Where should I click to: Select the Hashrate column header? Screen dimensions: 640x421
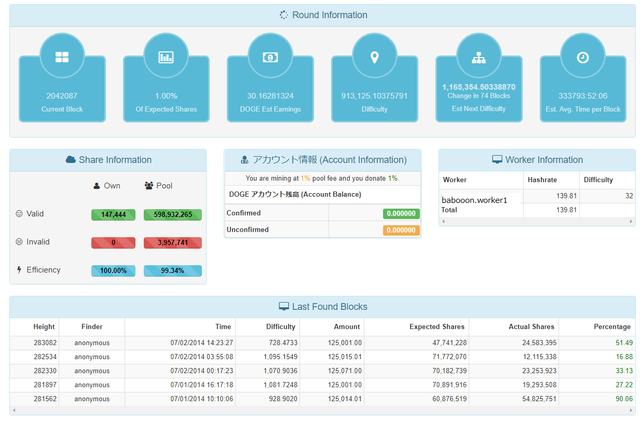click(x=542, y=180)
